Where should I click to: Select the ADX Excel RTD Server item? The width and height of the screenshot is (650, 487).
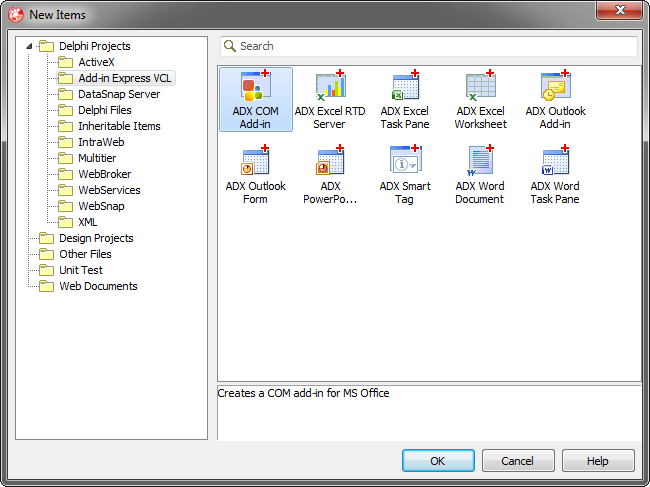coord(330,99)
